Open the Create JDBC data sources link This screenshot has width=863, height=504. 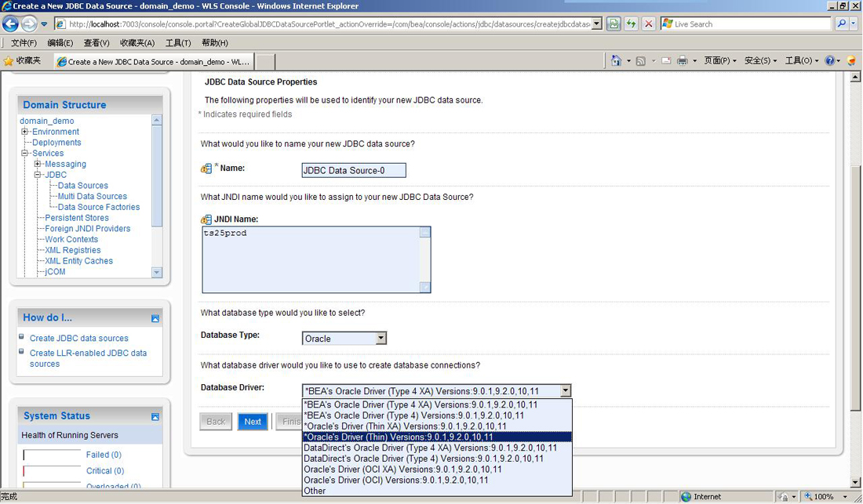78,339
